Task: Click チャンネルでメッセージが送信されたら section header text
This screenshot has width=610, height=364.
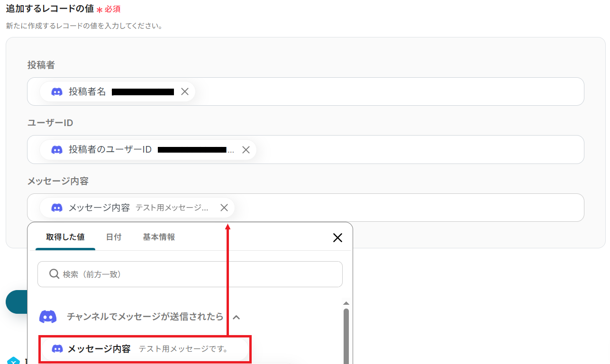Action: point(145,317)
